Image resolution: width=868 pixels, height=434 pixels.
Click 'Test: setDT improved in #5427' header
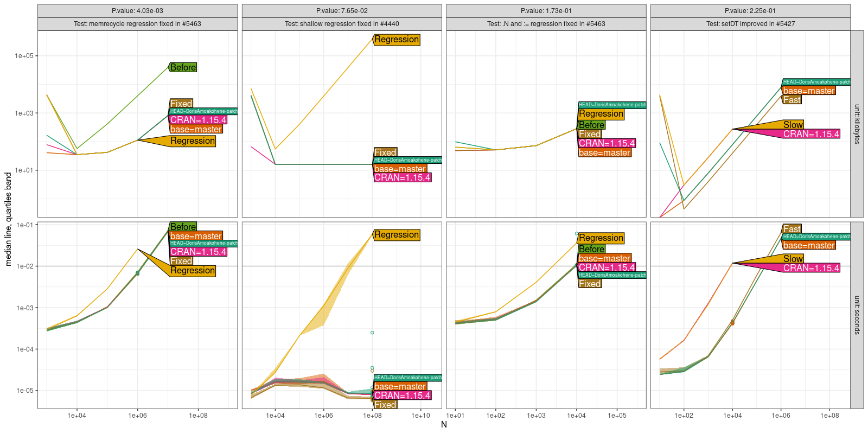(x=751, y=24)
